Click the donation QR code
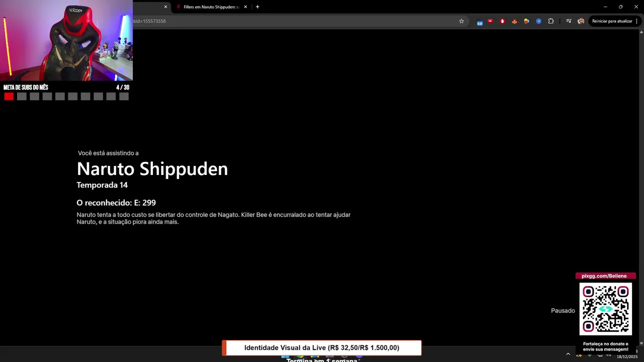 coord(606,309)
